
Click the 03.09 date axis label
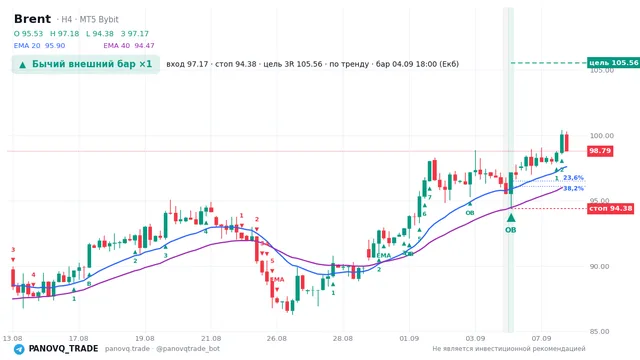click(475, 338)
